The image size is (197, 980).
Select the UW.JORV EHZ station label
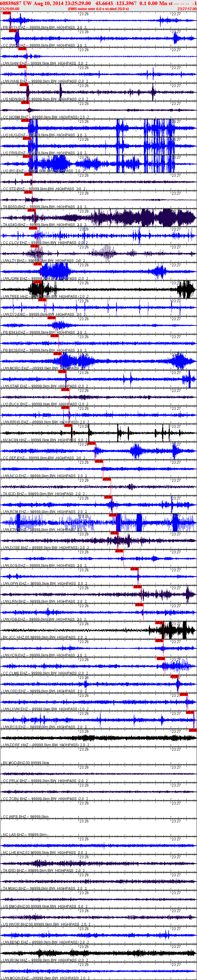[46, 279]
